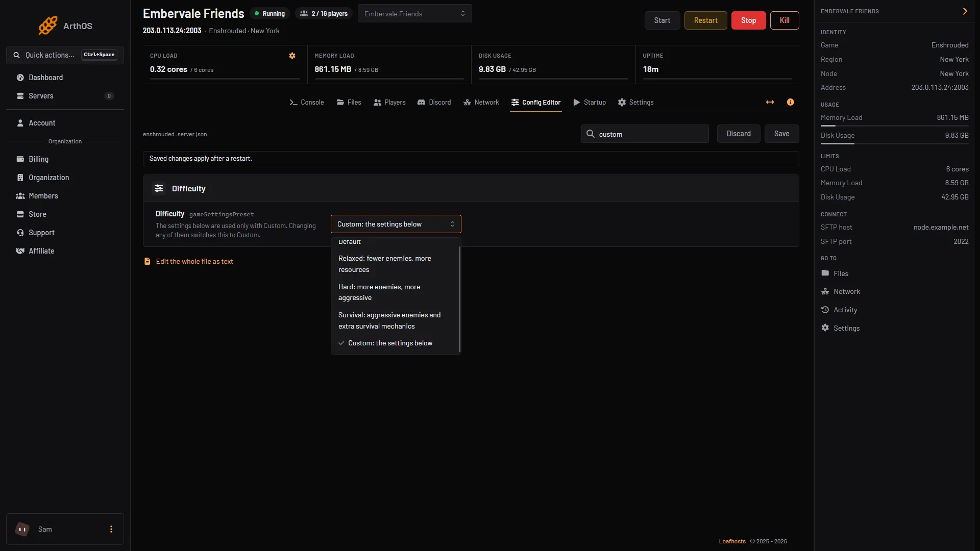Open the Loafhosts footer link
The width and height of the screenshot is (980, 551).
coord(732,541)
